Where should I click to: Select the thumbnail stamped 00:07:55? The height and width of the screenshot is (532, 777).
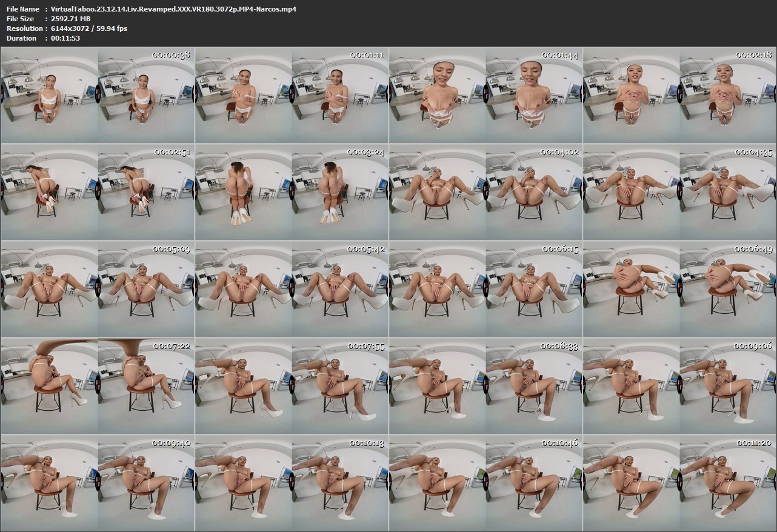pos(292,386)
